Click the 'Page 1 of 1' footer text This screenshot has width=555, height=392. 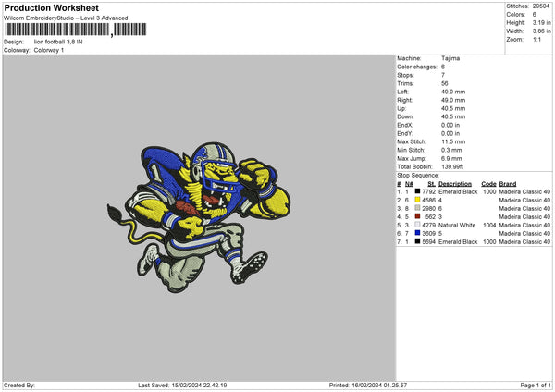536,385
